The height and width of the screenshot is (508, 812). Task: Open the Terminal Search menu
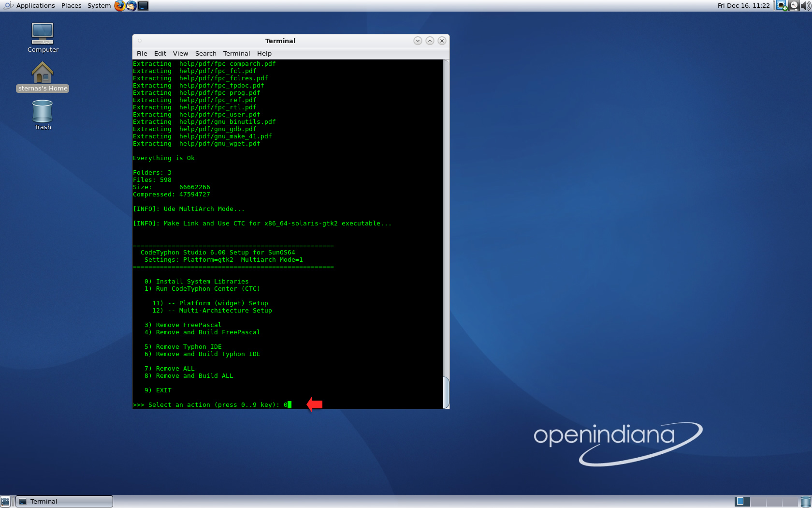[206, 53]
